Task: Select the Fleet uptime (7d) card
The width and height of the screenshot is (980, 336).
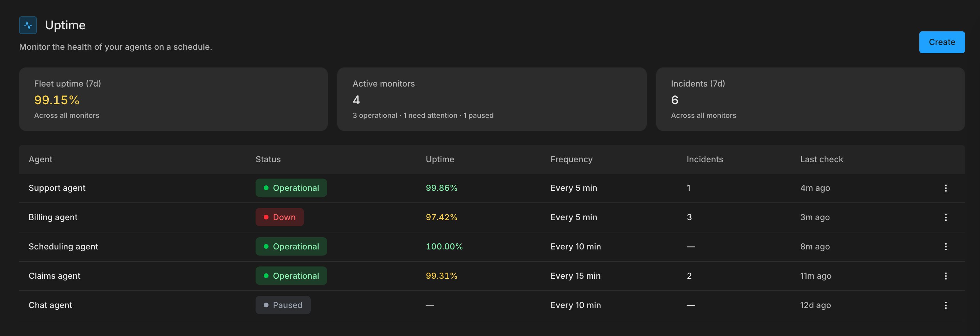Action: tap(173, 99)
